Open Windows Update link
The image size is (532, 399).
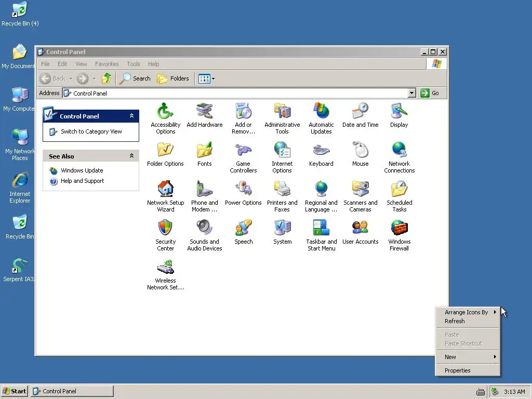click(x=82, y=170)
